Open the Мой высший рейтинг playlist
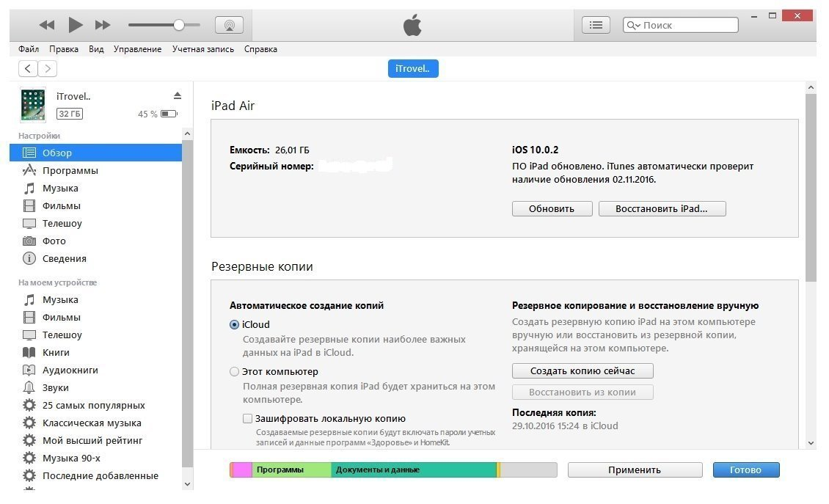 click(95, 440)
